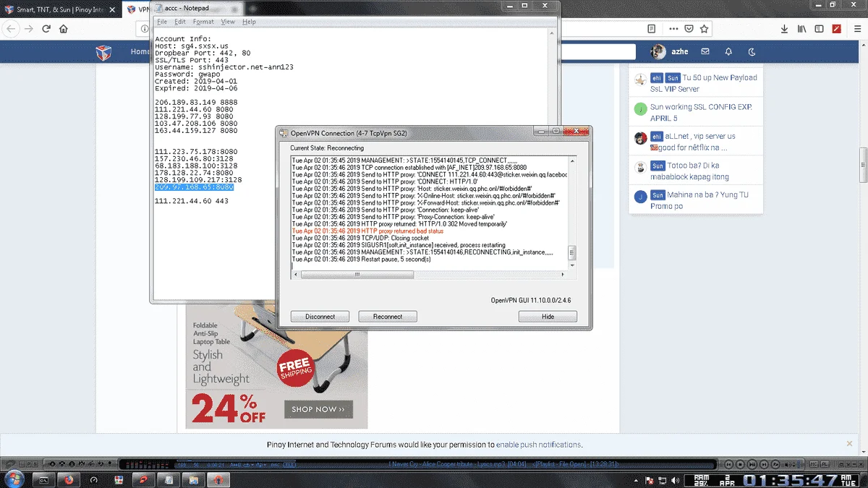Open 'Totoo ba? Di ka mabablock' thread
The image size is (868, 488).
tap(689, 171)
